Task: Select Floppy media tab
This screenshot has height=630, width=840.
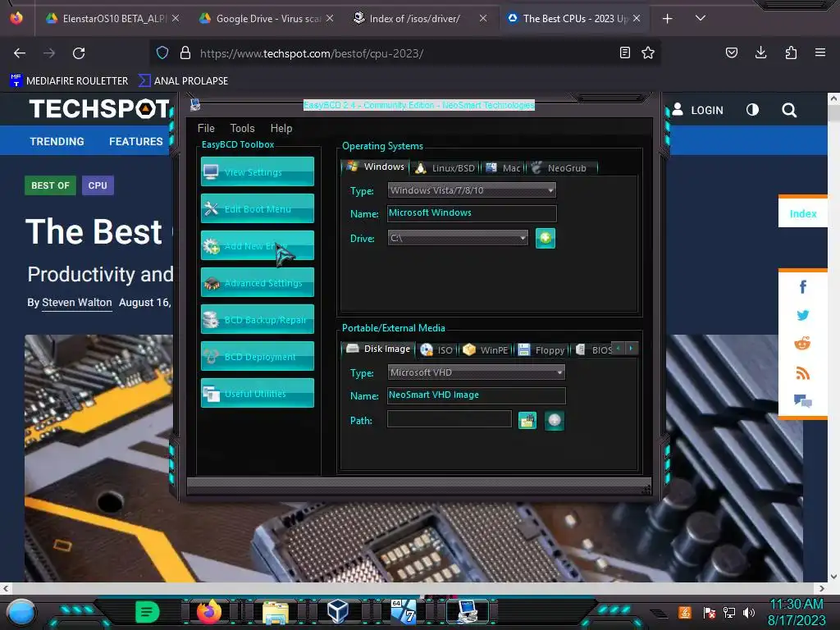Action: pyautogui.click(x=541, y=349)
